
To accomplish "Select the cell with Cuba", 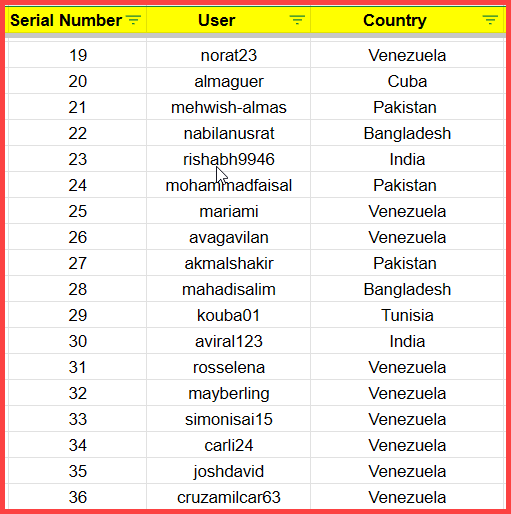I will pos(407,81).
